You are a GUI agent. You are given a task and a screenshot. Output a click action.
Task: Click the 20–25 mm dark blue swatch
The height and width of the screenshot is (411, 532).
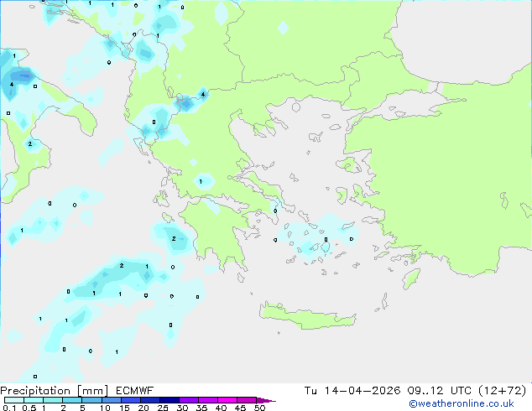pyautogui.click(x=150, y=400)
